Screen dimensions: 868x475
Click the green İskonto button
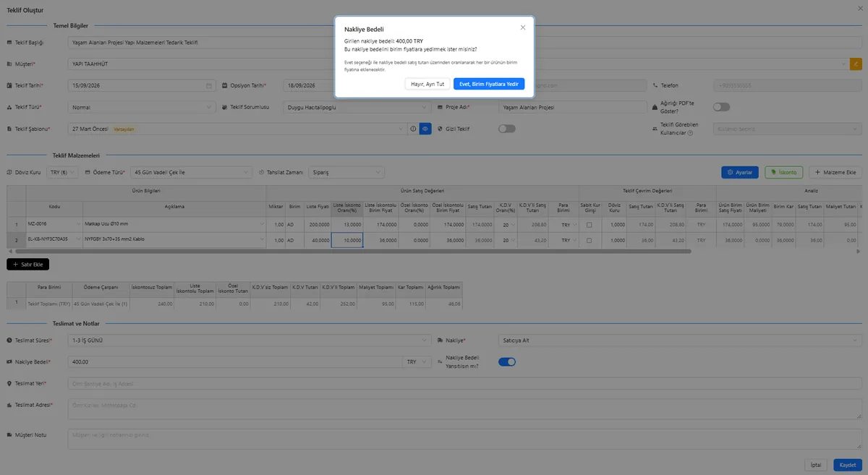(783, 172)
